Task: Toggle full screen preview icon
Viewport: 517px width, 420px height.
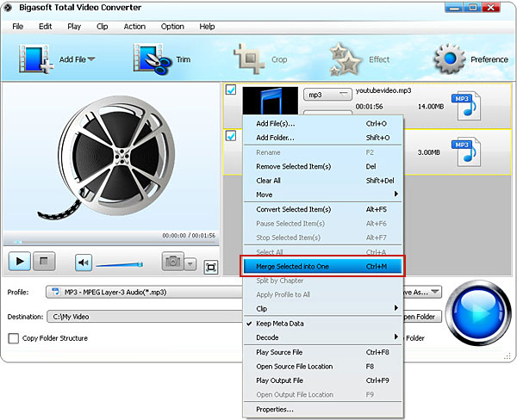Action: click(x=211, y=267)
